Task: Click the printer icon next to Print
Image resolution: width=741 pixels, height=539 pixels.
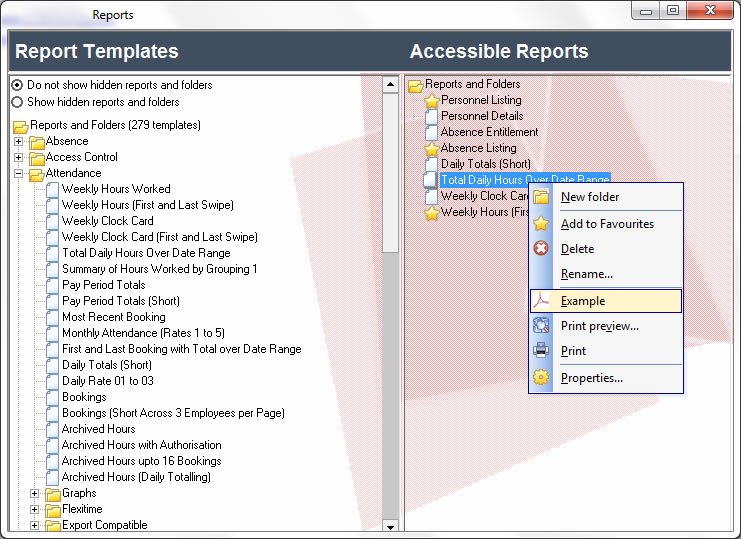Action: coord(541,351)
